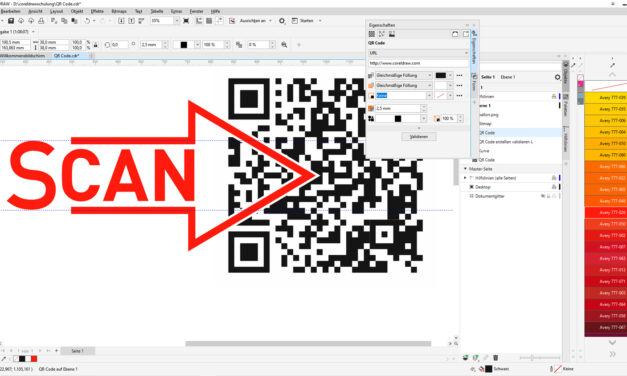Image resolution: width=627 pixels, height=376 pixels.
Task: Toggle the lock on the Desktop layer
Action: (x=554, y=187)
